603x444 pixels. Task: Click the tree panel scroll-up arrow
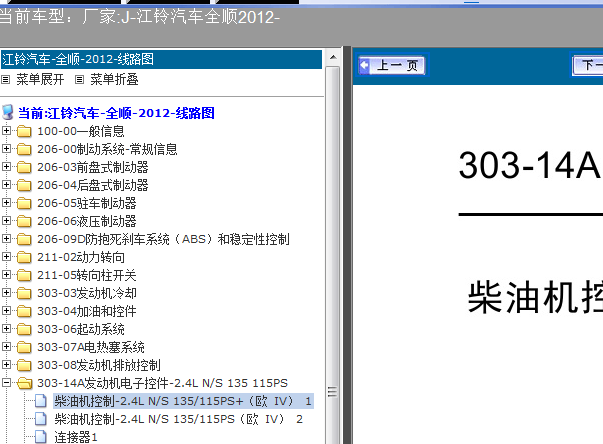coord(333,58)
